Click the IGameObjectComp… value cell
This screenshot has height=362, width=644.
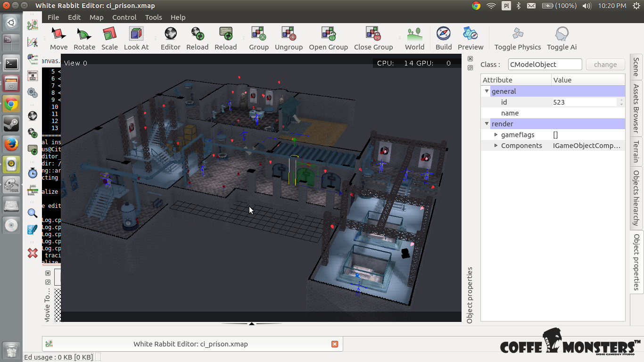coord(588,146)
